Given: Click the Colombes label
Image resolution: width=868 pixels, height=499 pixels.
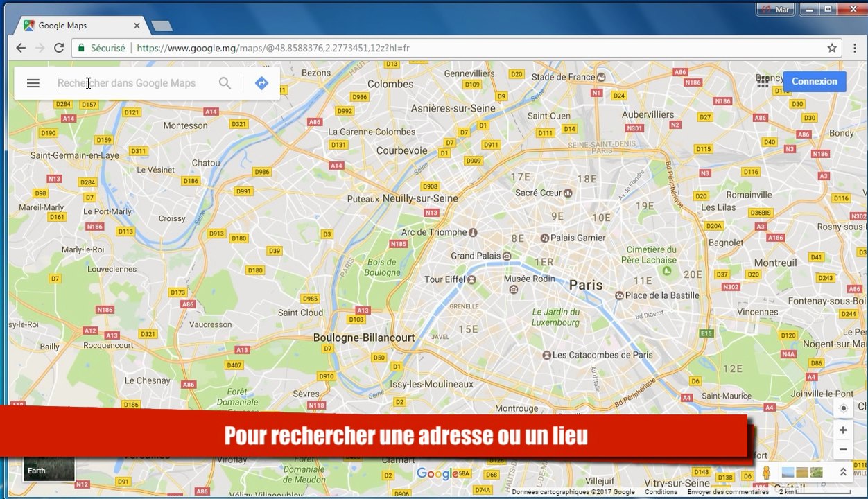Looking at the screenshot, I should [390, 84].
